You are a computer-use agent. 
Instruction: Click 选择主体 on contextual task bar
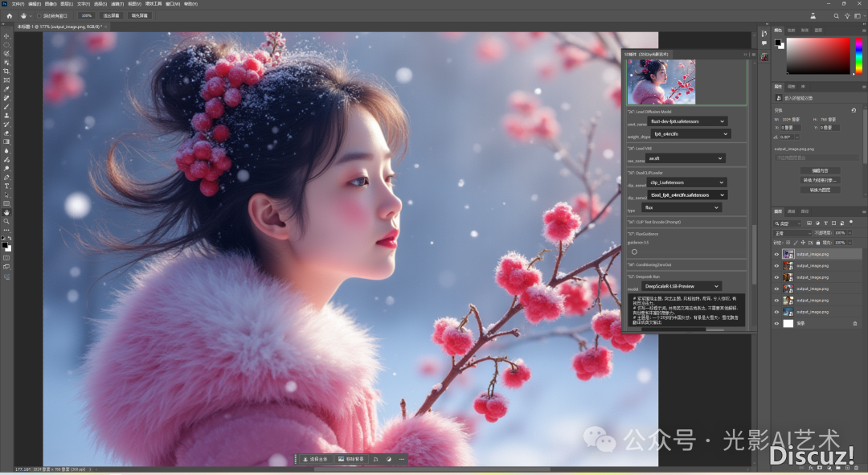pos(316,459)
